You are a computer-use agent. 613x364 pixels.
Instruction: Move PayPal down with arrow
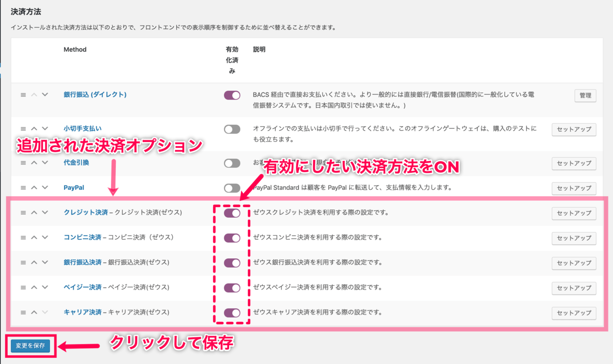45,188
